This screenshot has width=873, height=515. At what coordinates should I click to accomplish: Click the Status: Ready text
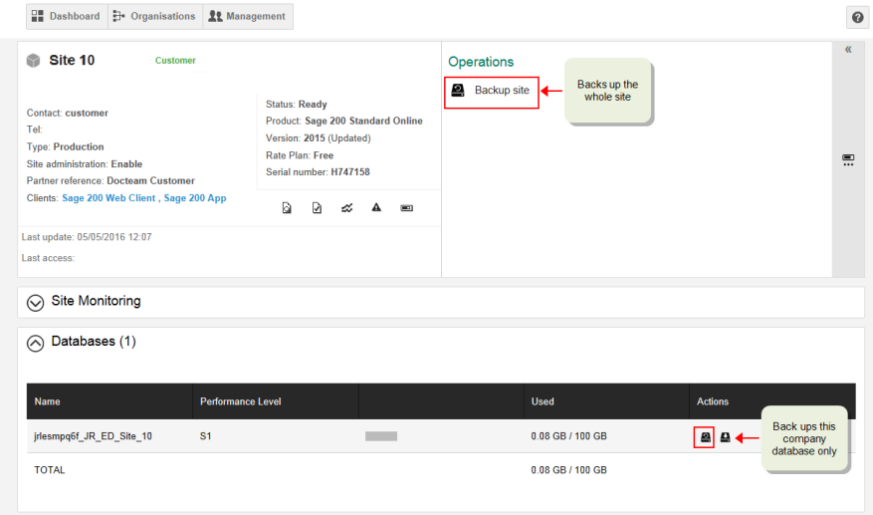pos(296,104)
